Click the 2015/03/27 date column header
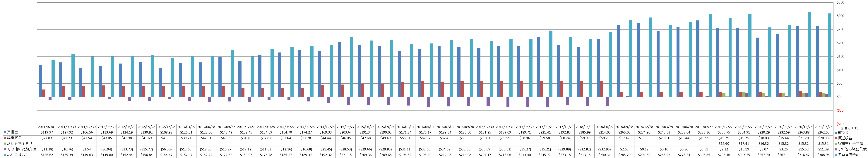This screenshot has width=868, height=158. pos(346,127)
